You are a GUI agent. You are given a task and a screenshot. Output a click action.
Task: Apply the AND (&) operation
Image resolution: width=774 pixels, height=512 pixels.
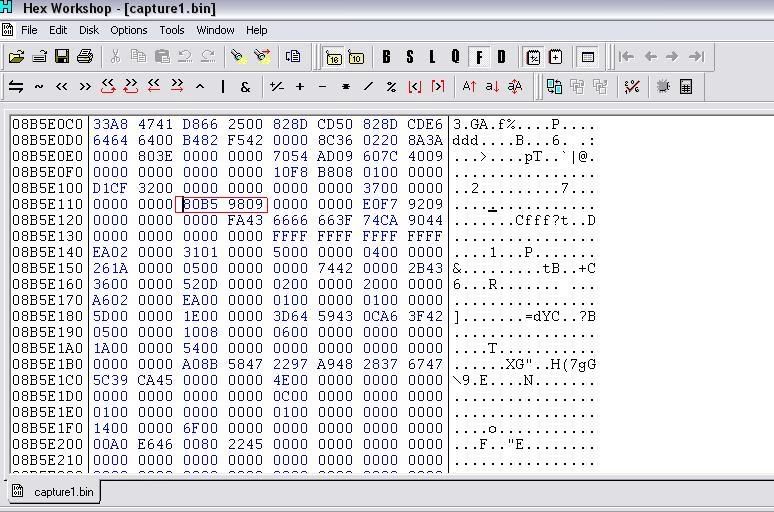[245, 87]
